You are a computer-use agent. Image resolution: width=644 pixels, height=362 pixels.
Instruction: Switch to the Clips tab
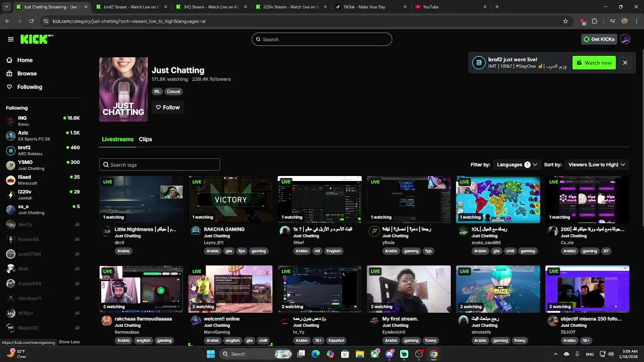click(145, 139)
